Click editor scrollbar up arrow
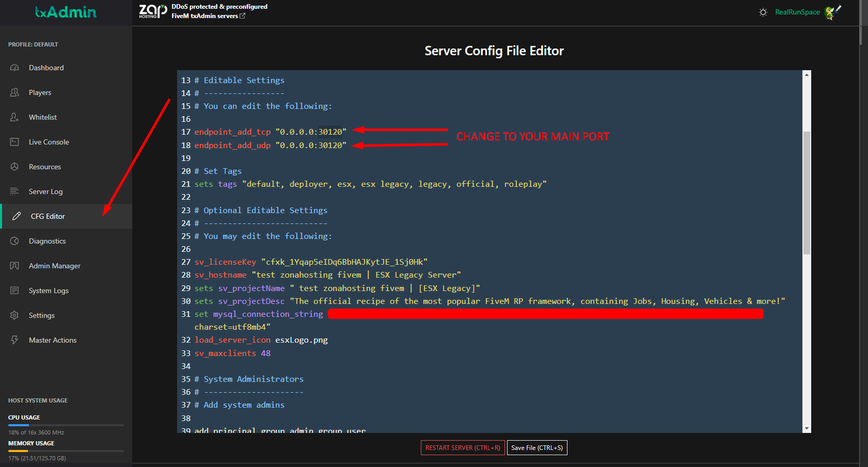This screenshot has width=868, height=467. coord(807,75)
